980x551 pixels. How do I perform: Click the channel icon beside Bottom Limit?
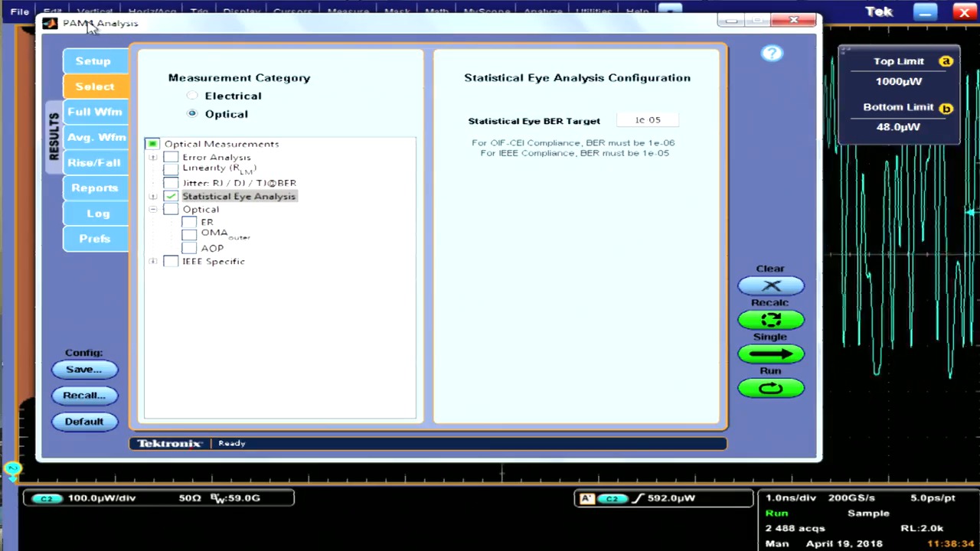tap(946, 108)
